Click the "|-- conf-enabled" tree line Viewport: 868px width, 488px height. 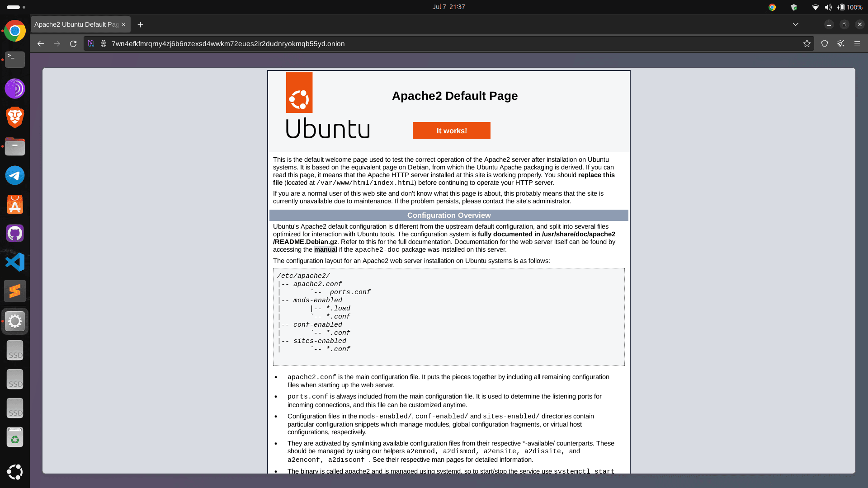pyautogui.click(x=310, y=324)
